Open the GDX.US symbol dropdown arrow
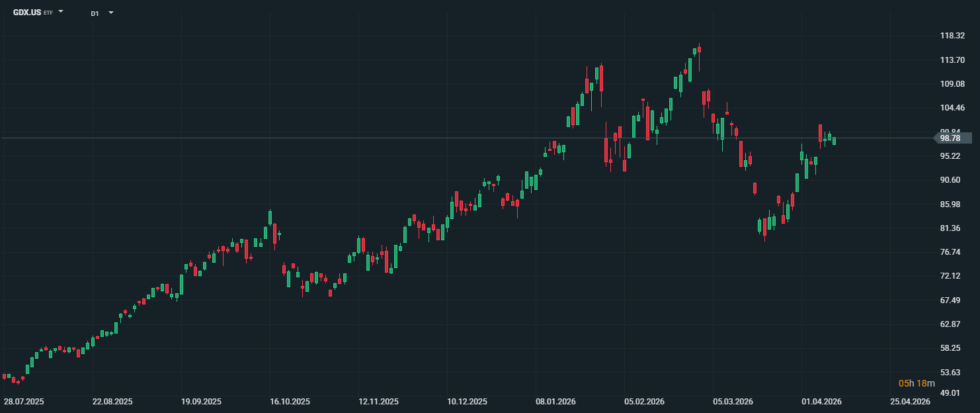Viewport: 980px width, 413px height. tap(61, 12)
